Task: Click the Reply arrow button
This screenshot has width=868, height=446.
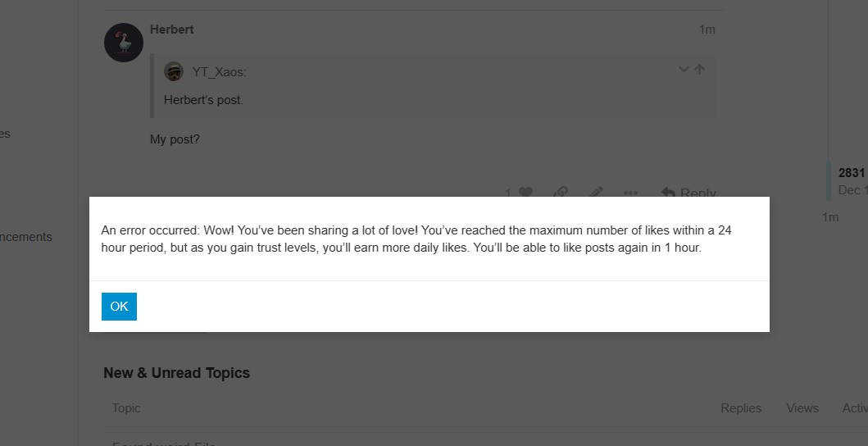Action: (688, 193)
